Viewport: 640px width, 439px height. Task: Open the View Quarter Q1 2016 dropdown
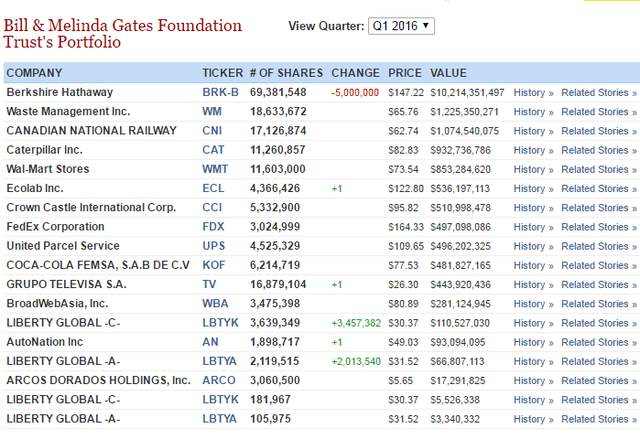point(401,26)
